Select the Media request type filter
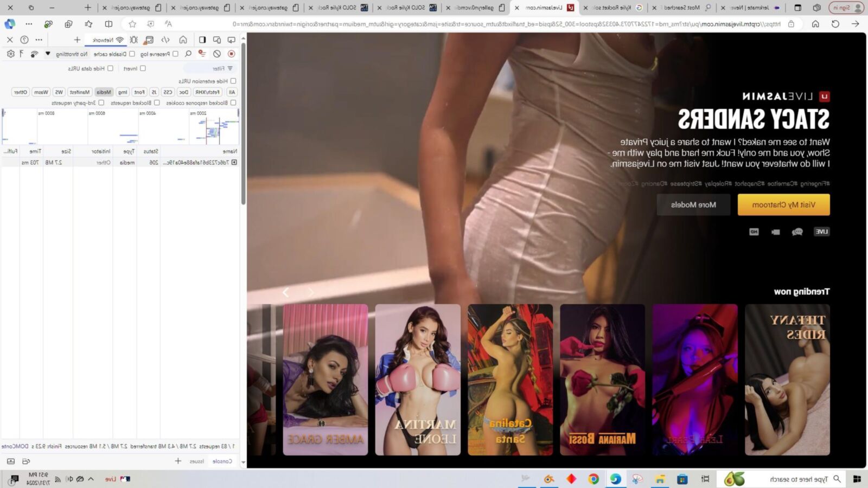Viewport: 868px width, 488px height. (104, 92)
